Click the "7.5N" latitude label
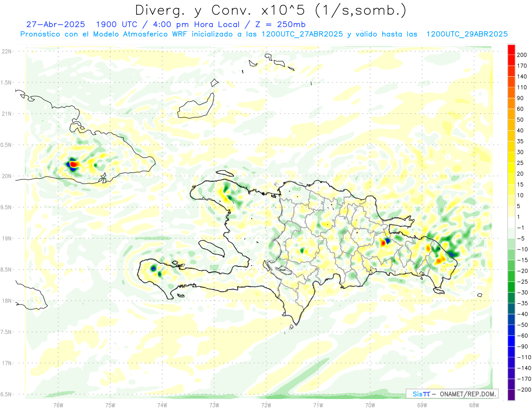The height and width of the screenshot is (411, 532). click(6, 332)
